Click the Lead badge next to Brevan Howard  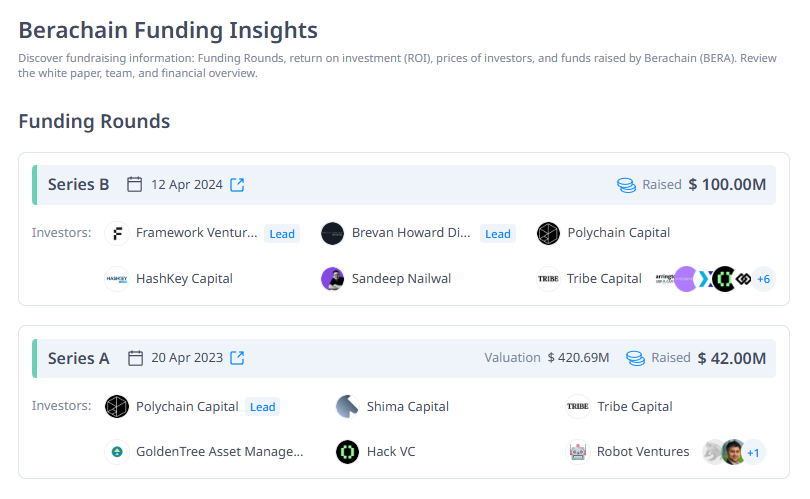tap(498, 234)
